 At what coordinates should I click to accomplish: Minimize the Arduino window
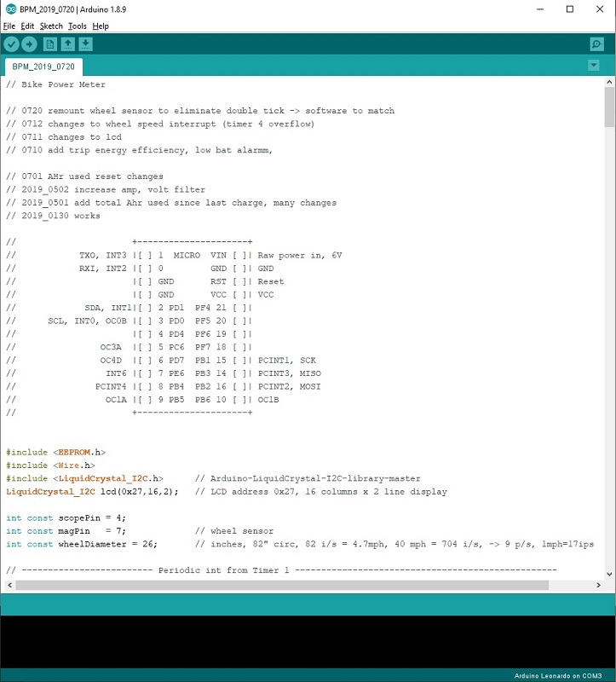(x=540, y=9)
